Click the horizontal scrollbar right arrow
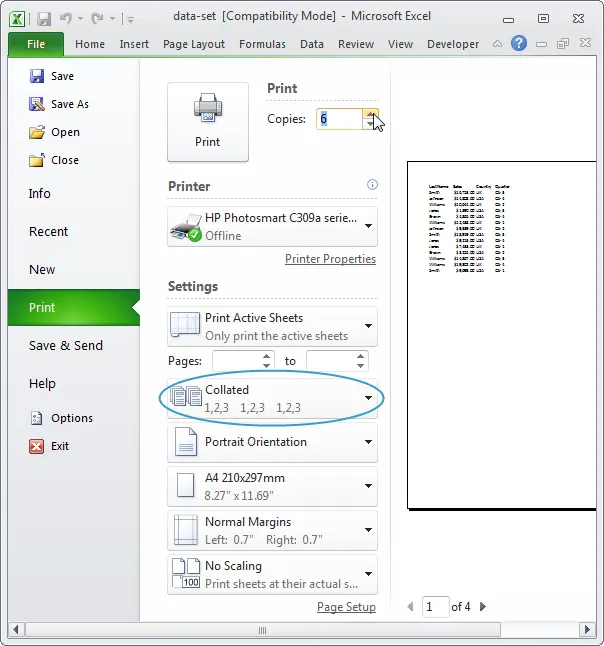Image resolution: width=604 pixels, height=646 pixels. pyautogui.click(x=587, y=630)
